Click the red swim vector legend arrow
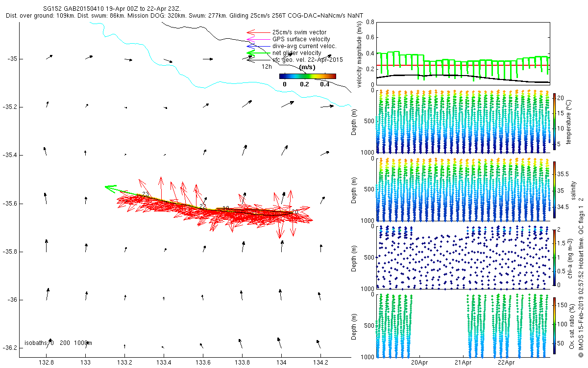This screenshot has height=368, width=588. click(x=258, y=32)
